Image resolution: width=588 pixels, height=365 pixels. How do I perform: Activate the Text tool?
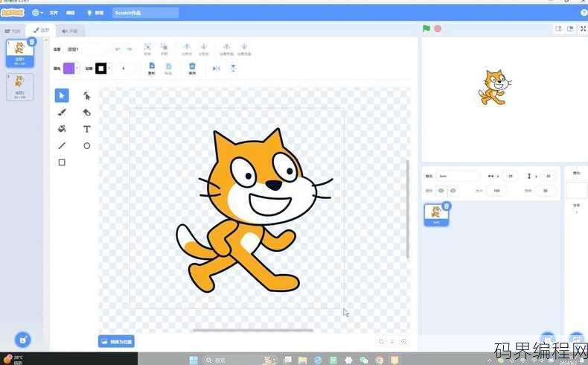click(86, 129)
